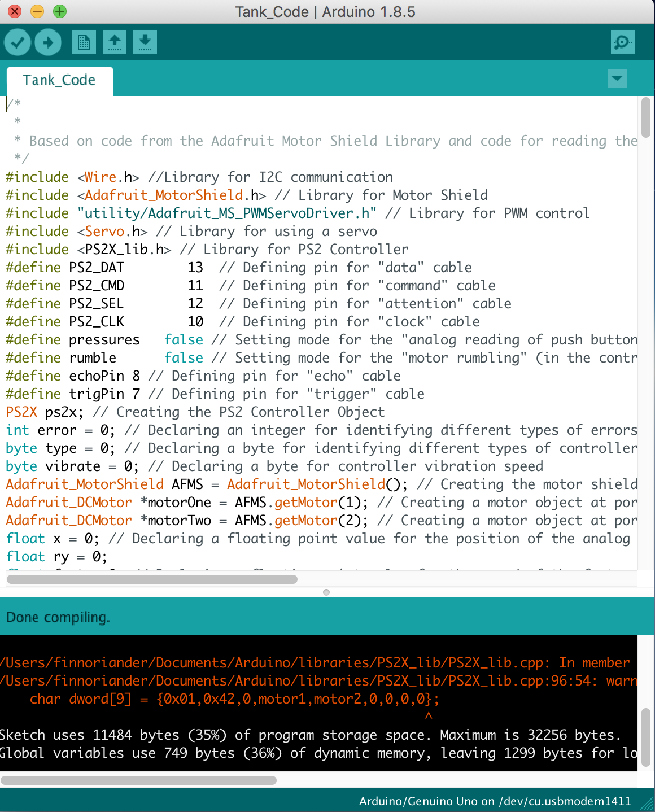The width and height of the screenshot is (655, 812).
Task: Click the '#define PS2_CLK' line
Action: tap(243, 322)
